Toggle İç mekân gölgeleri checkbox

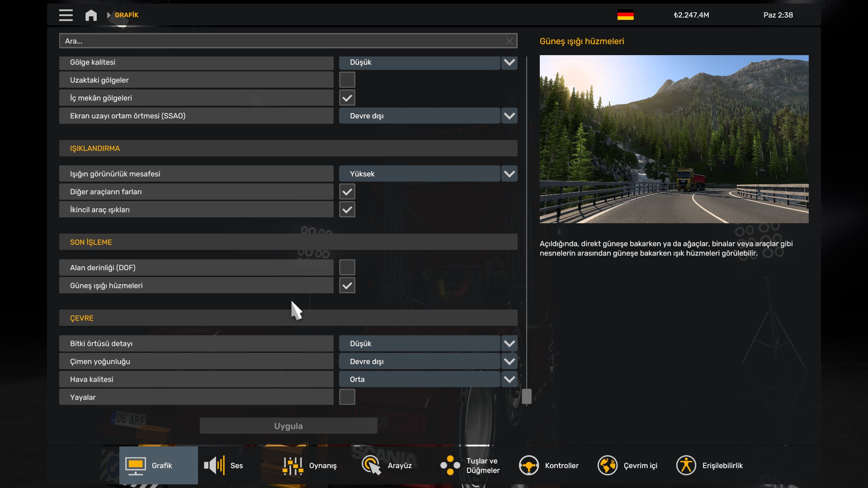(347, 98)
